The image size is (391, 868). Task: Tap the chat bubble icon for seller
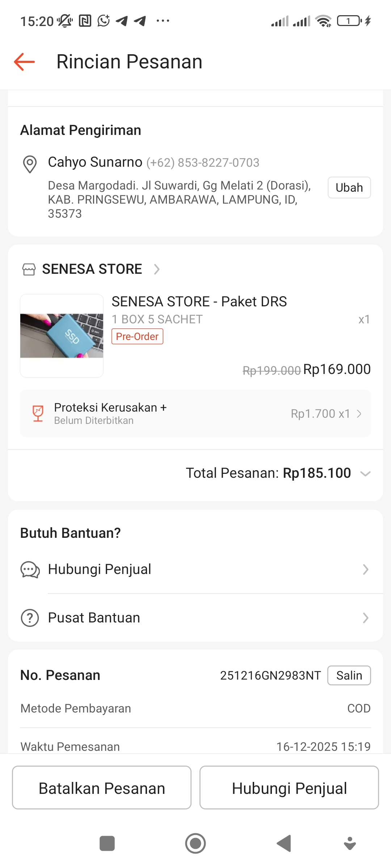(x=30, y=570)
